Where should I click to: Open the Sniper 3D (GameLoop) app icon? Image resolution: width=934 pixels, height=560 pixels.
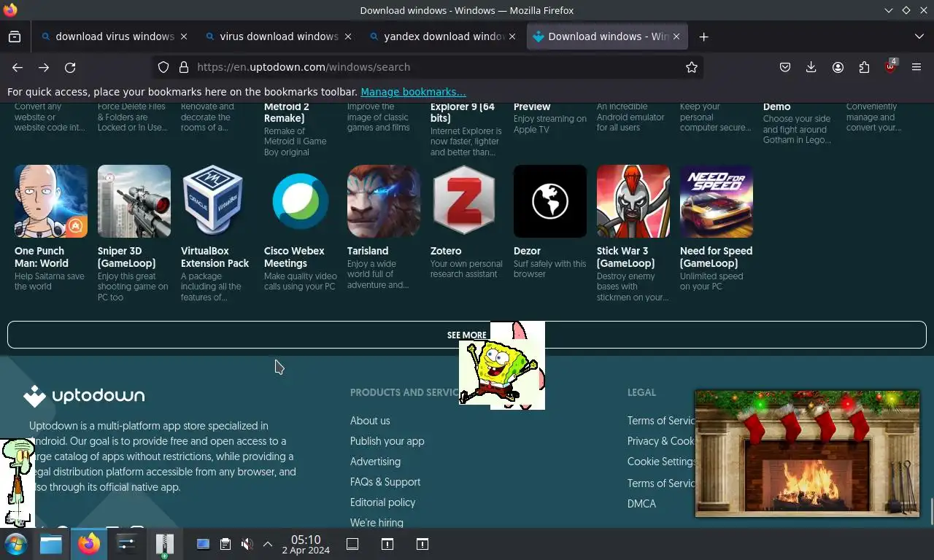click(x=134, y=201)
